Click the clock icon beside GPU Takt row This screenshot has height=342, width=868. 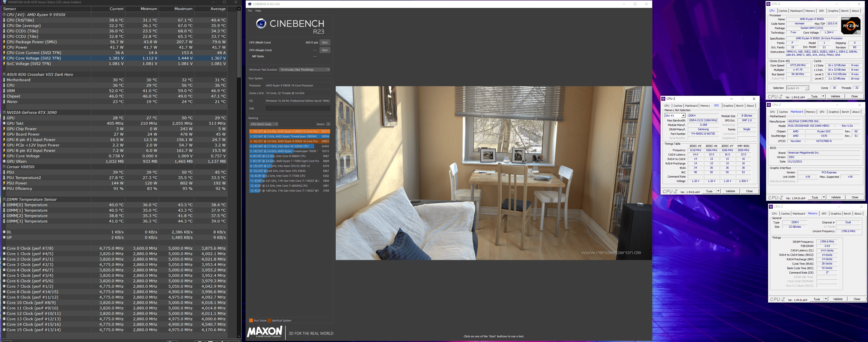[4, 123]
